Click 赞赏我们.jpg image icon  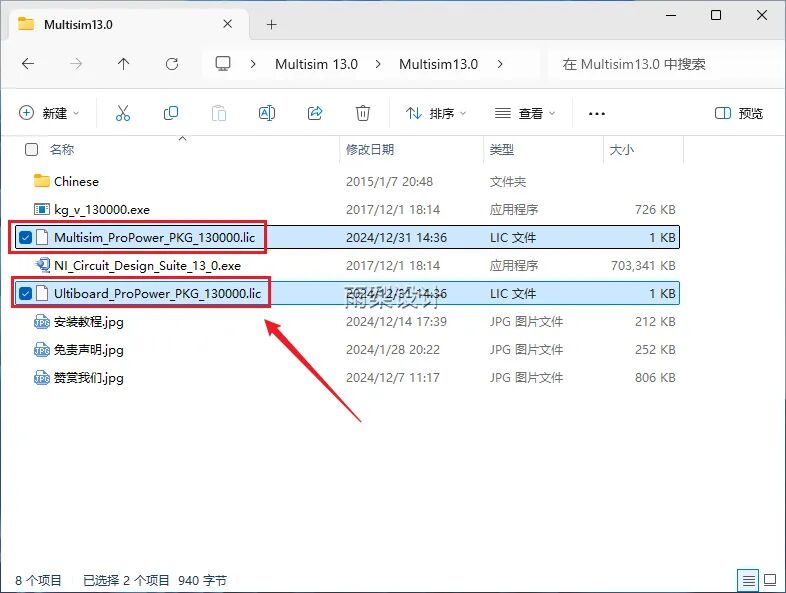tap(42, 377)
